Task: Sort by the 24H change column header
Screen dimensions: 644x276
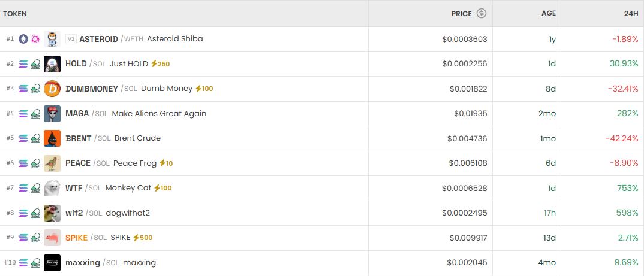Action: click(631, 13)
